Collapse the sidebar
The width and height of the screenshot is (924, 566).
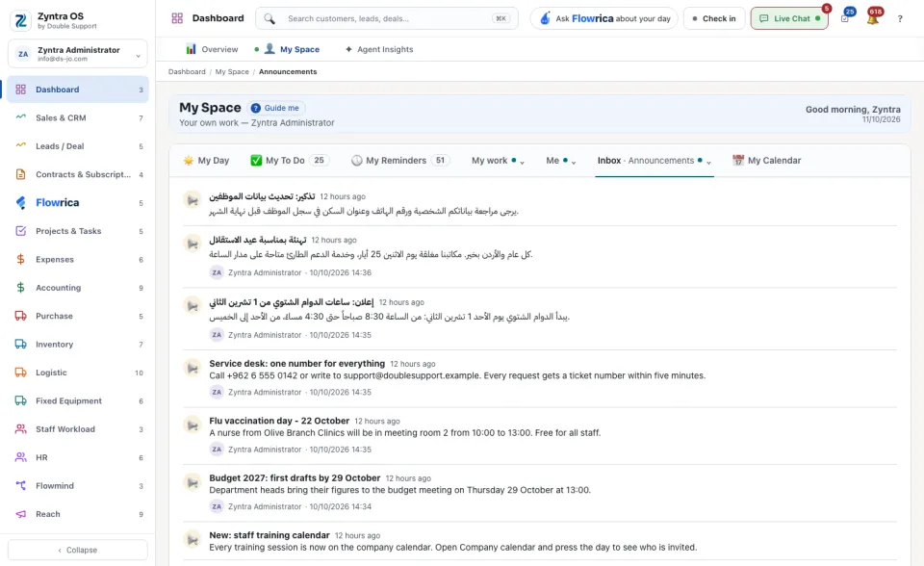click(x=78, y=550)
